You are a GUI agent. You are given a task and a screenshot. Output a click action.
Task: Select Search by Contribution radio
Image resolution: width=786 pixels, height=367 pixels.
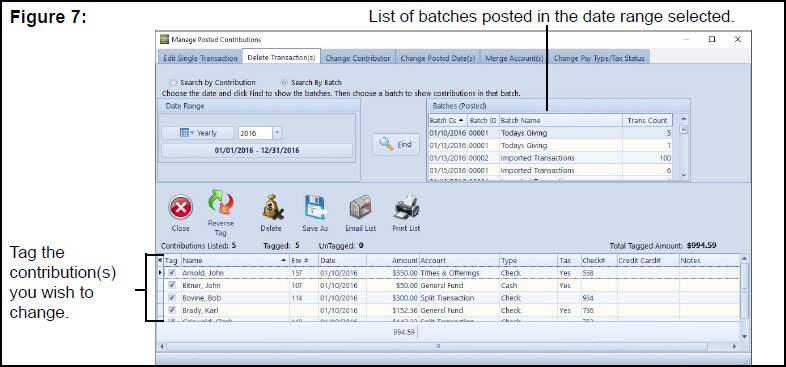tap(173, 83)
